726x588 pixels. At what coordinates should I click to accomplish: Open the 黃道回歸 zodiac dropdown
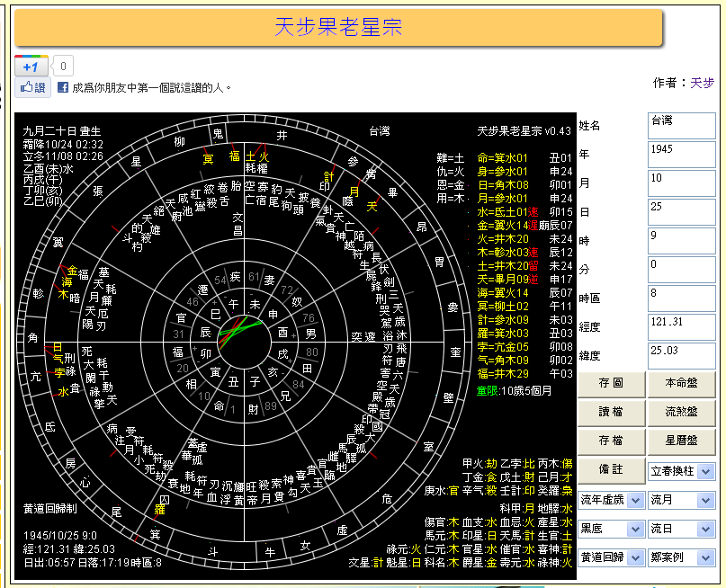pyautogui.click(x=611, y=557)
